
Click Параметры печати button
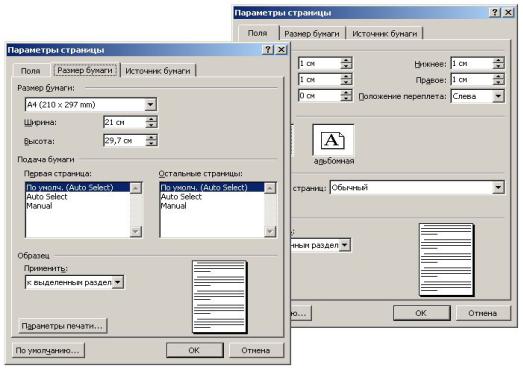click(62, 326)
